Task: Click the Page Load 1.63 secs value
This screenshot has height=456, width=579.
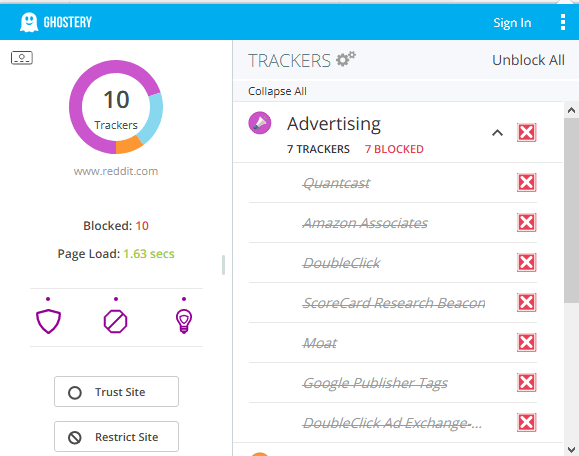Action: click(149, 254)
